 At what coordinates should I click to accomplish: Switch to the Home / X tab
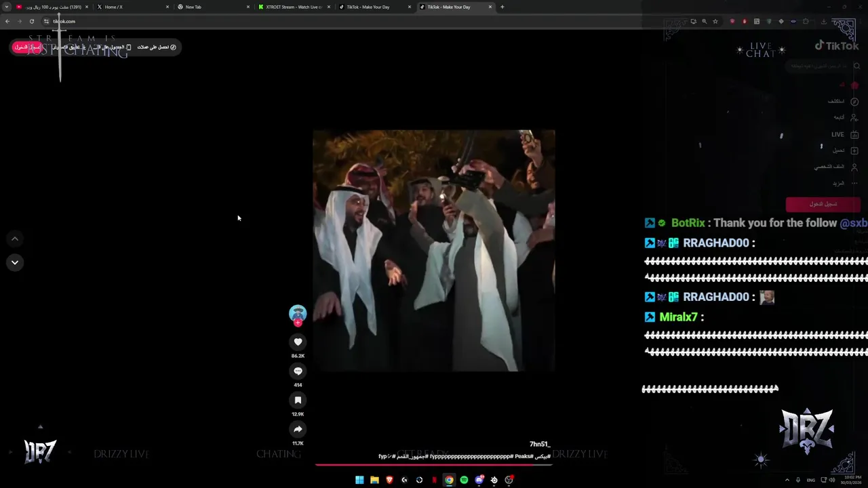coord(133,7)
